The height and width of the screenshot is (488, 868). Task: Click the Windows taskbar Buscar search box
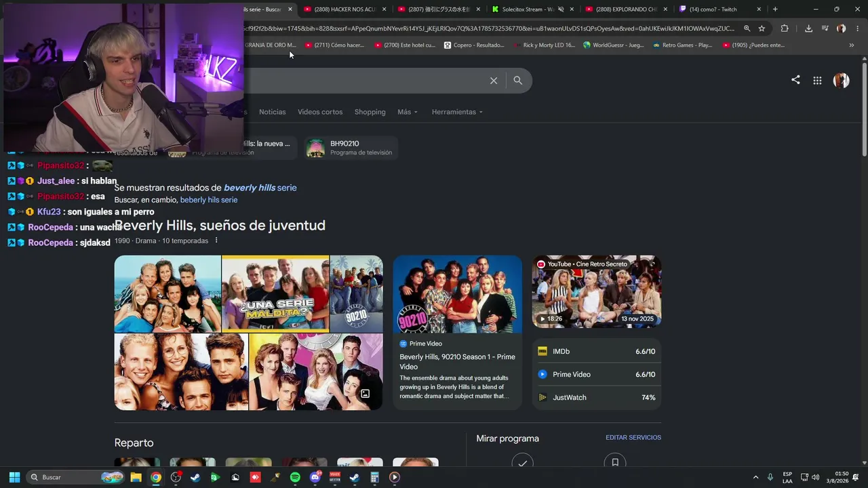pyautogui.click(x=74, y=477)
